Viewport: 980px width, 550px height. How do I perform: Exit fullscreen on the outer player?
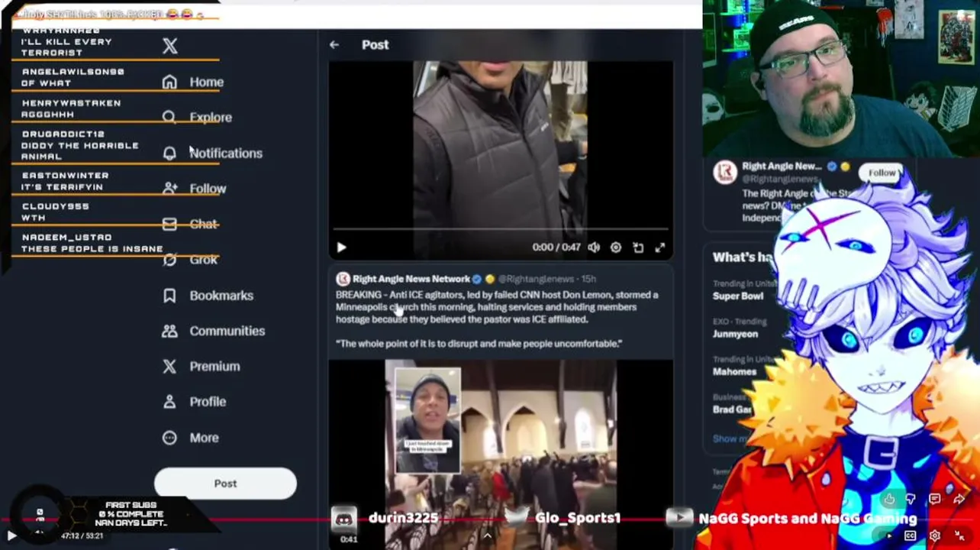959,536
